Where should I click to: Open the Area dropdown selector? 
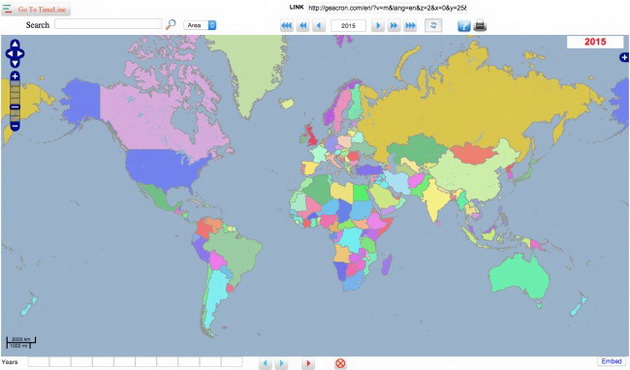200,25
